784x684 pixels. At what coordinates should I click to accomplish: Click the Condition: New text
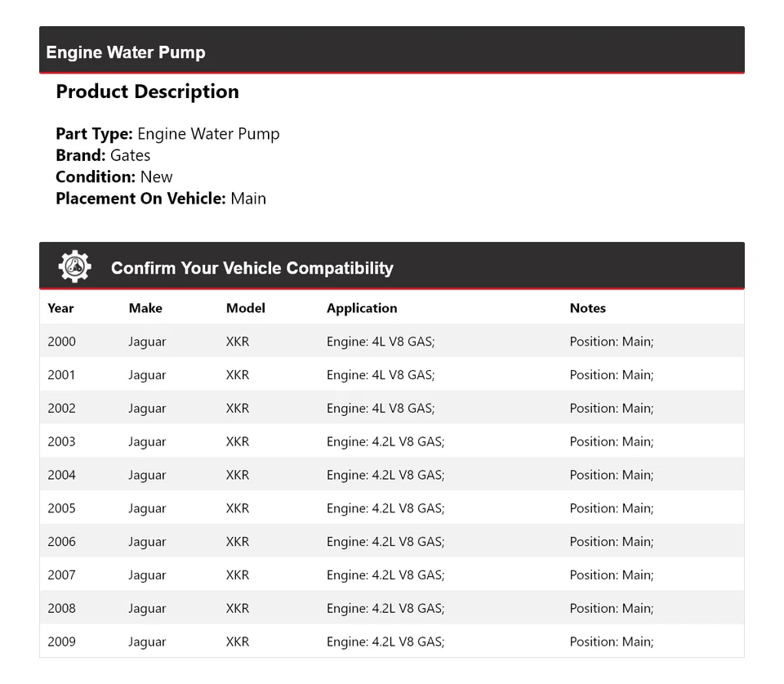point(114,177)
